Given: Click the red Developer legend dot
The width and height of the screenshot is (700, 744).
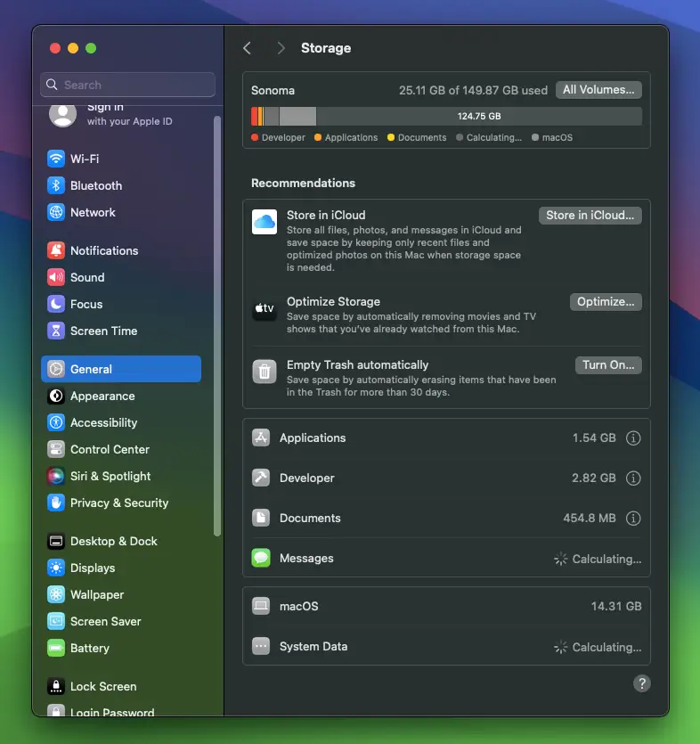Looking at the screenshot, I should [x=255, y=137].
